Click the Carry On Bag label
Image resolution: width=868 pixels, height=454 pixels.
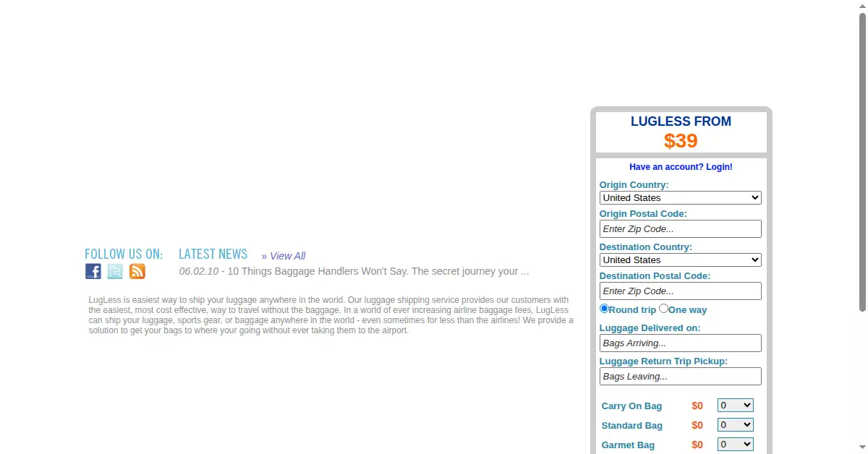pyautogui.click(x=631, y=406)
